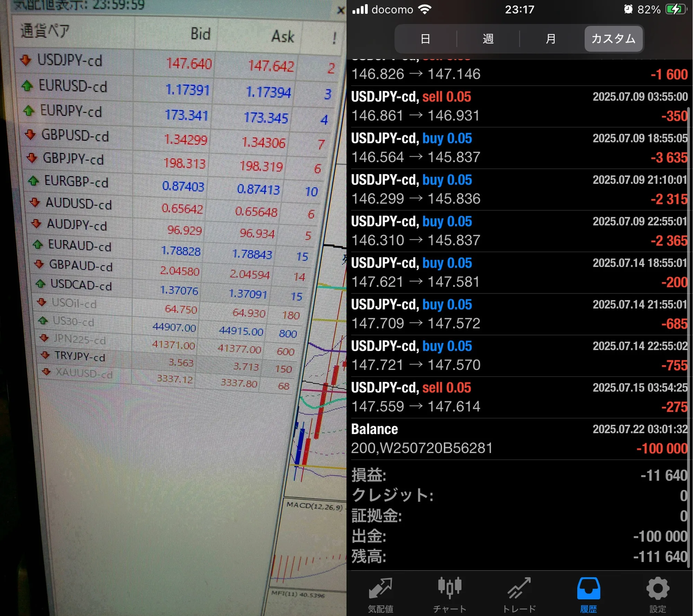Image resolution: width=693 pixels, height=616 pixels.
Task: Tap the battery charging status icon
Action: [x=676, y=9]
